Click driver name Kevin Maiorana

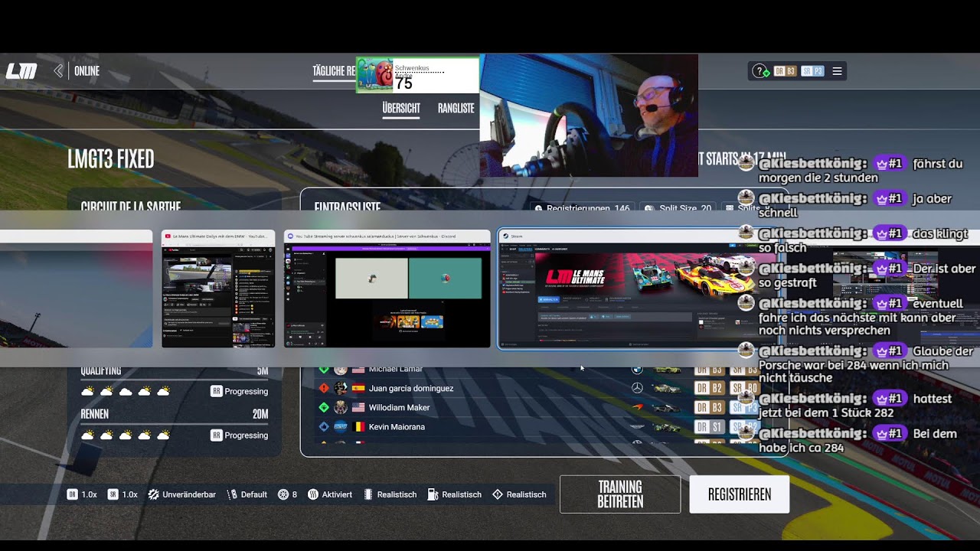[x=397, y=427]
